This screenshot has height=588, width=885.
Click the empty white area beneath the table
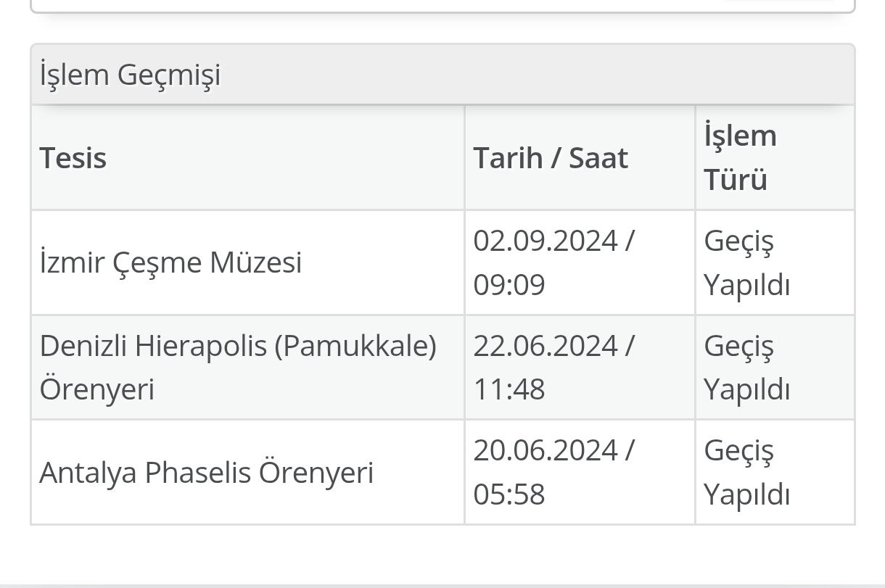pos(442,553)
